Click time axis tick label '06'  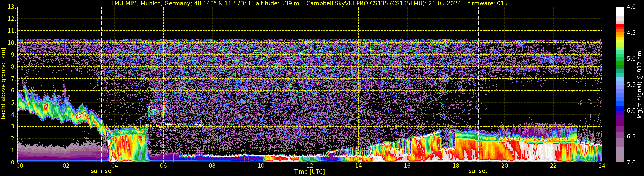pyautogui.click(x=163, y=166)
